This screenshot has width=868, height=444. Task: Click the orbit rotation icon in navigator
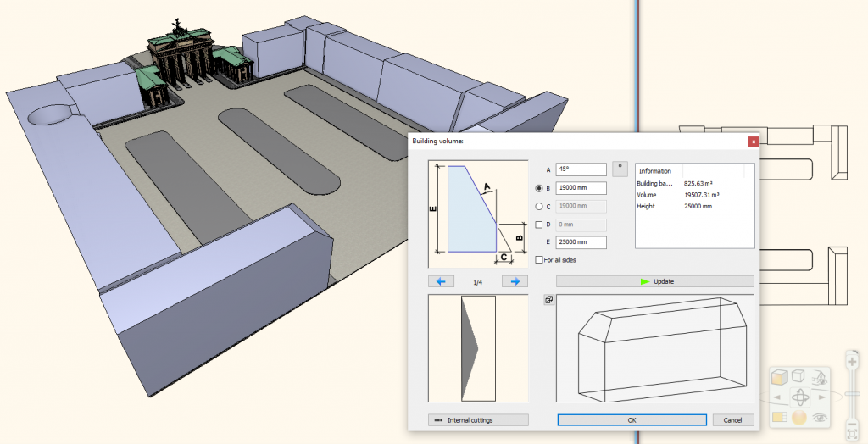[x=800, y=397]
